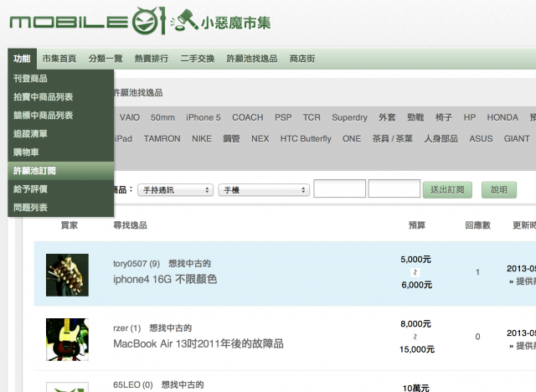Click the NIKE keyword tag
The width and height of the screenshot is (536, 392).
[202, 139]
